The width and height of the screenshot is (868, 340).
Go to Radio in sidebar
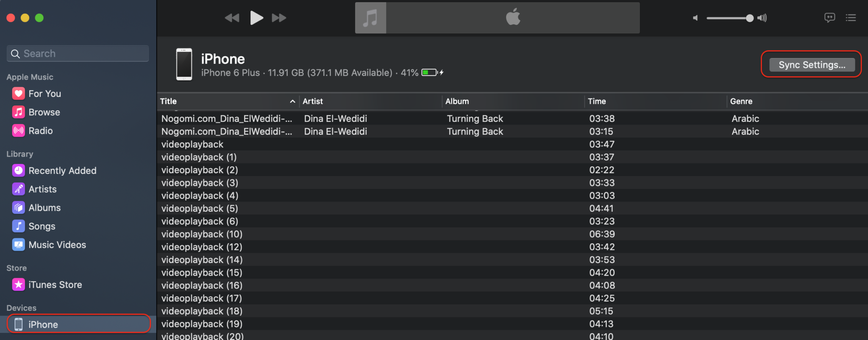click(x=40, y=131)
